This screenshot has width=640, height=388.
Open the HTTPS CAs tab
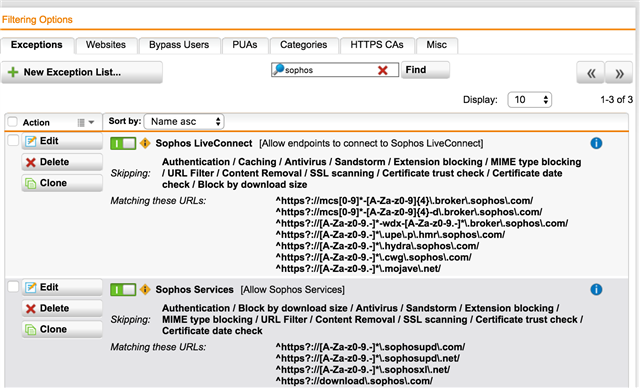tap(377, 45)
